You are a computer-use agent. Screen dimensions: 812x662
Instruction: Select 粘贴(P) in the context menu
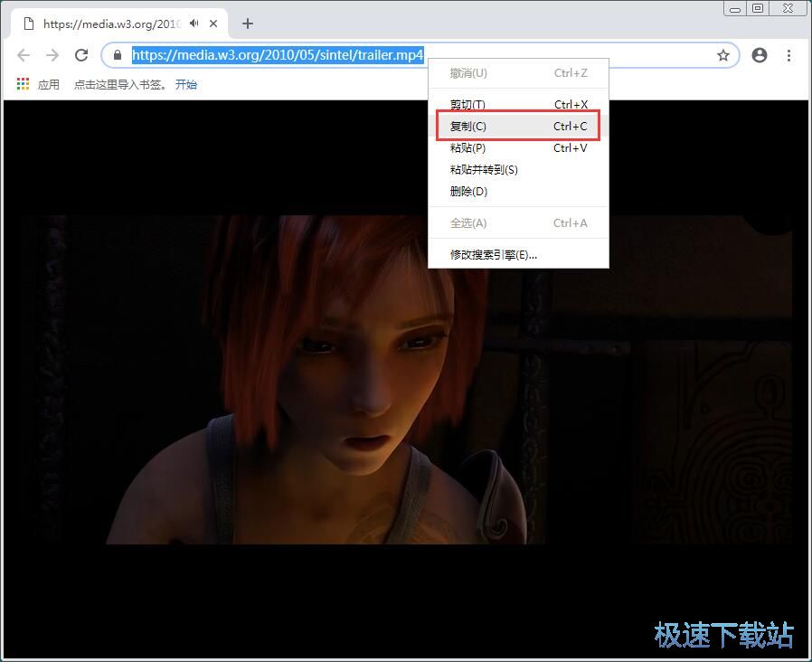518,148
